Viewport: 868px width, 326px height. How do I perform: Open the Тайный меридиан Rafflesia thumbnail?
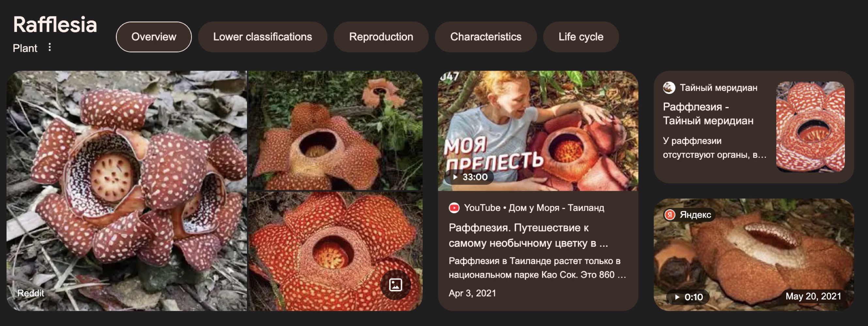point(810,126)
